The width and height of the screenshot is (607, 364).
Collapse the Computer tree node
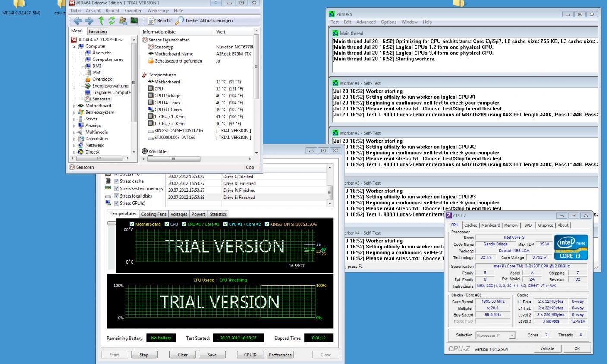74,46
